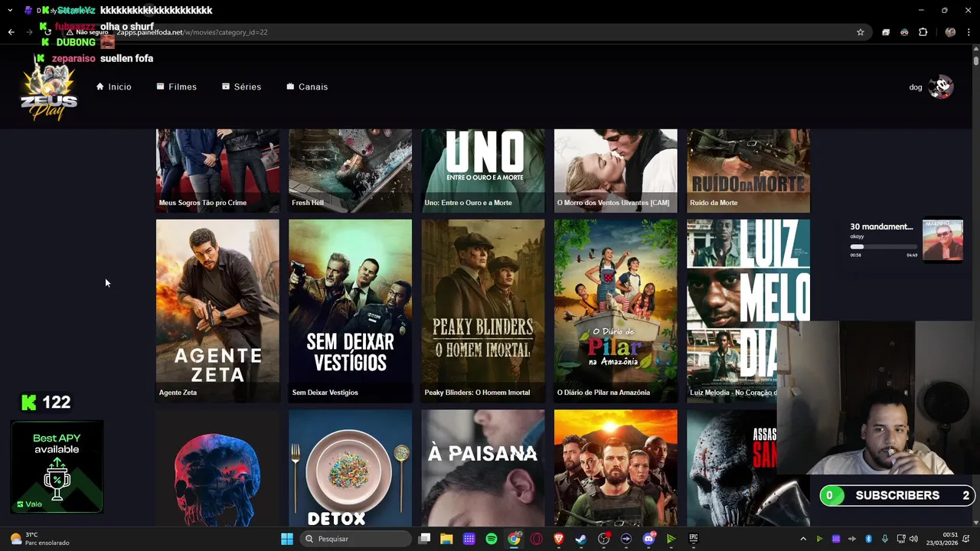Open File Explorer from the taskbar
The image size is (980, 551).
[446, 539]
